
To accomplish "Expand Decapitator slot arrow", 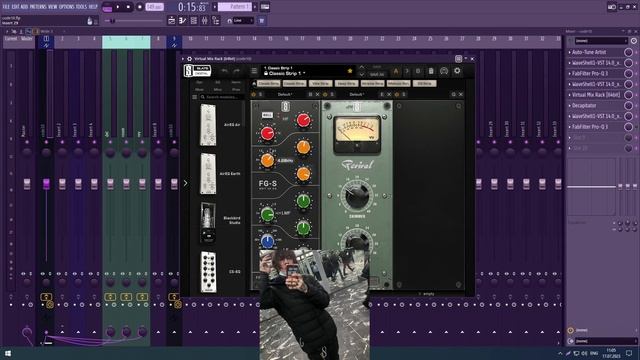I will pyautogui.click(x=569, y=105).
